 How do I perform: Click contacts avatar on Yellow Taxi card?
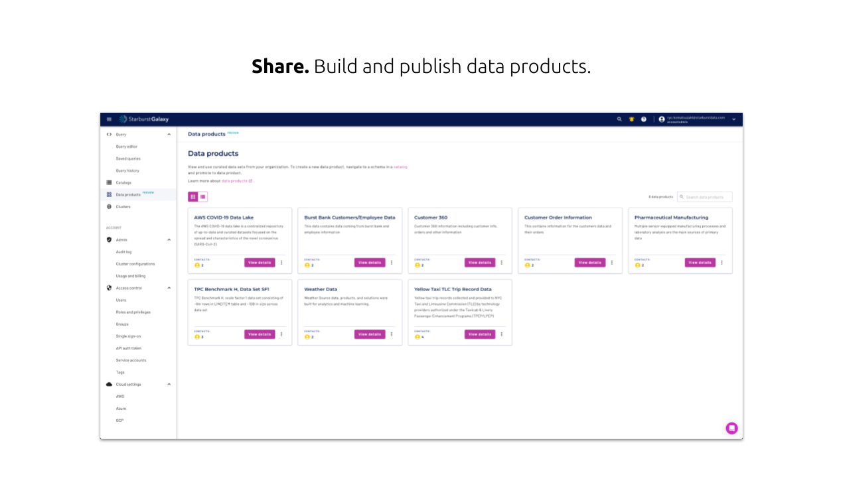click(418, 337)
